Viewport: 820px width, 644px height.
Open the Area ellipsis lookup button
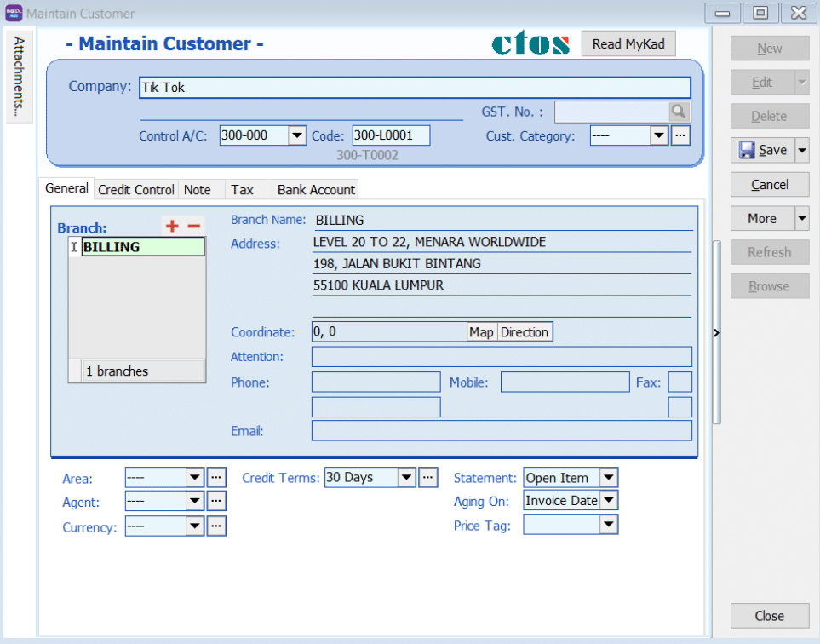point(217,478)
